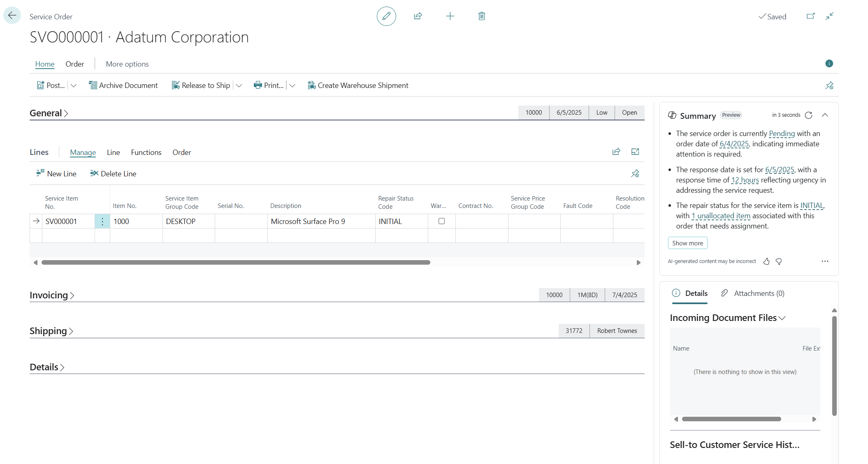The height and width of the screenshot is (464, 868).
Task: Click Item No. cell 1000
Action: pos(136,222)
